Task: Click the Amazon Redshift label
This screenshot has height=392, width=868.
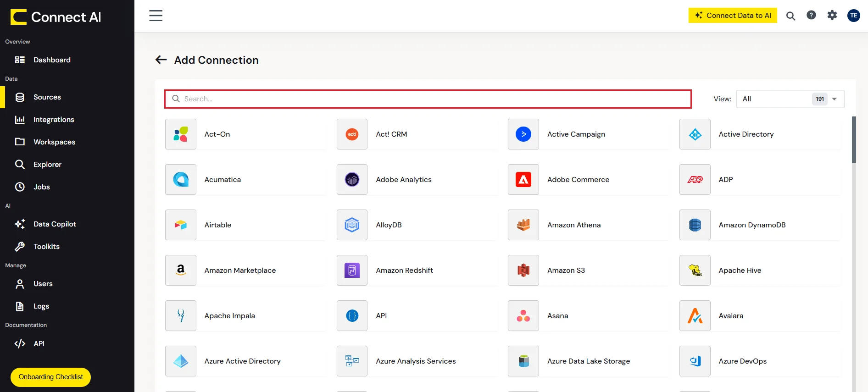Action: click(x=404, y=271)
